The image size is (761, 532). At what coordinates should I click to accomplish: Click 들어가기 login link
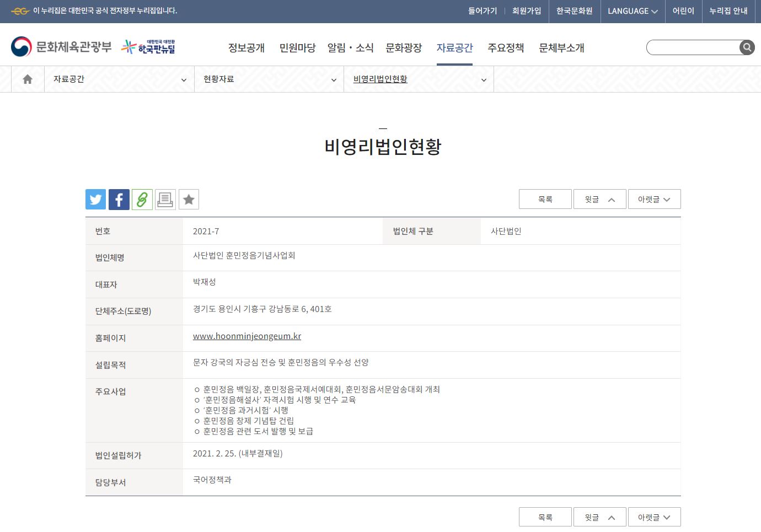[x=483, y=11]
